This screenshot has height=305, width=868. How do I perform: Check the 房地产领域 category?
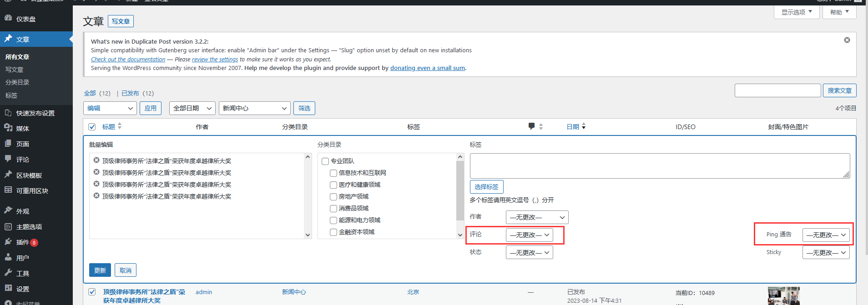(333, 197)
